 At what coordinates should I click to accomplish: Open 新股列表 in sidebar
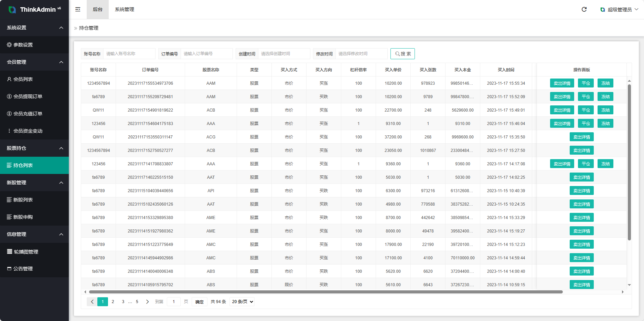click(x=34, y=200)
